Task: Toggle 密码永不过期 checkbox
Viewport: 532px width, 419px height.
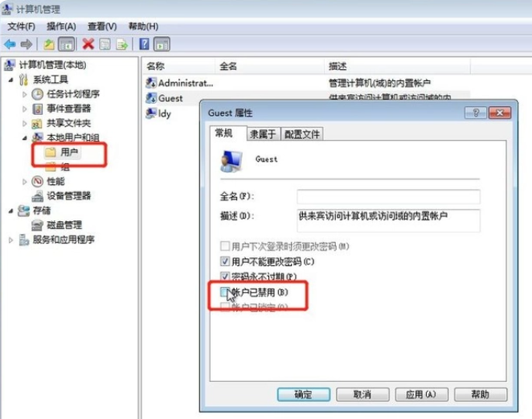Action: coord(224,276)
